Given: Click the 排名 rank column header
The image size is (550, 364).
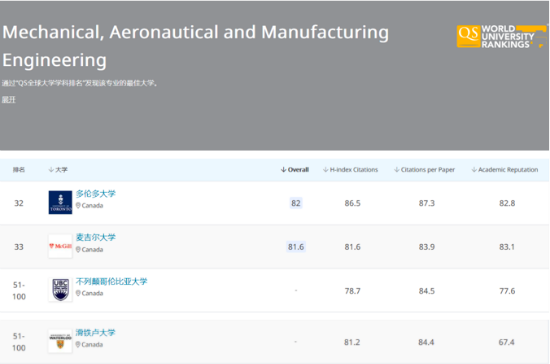Looking at the screenshot, I should 19,170.
